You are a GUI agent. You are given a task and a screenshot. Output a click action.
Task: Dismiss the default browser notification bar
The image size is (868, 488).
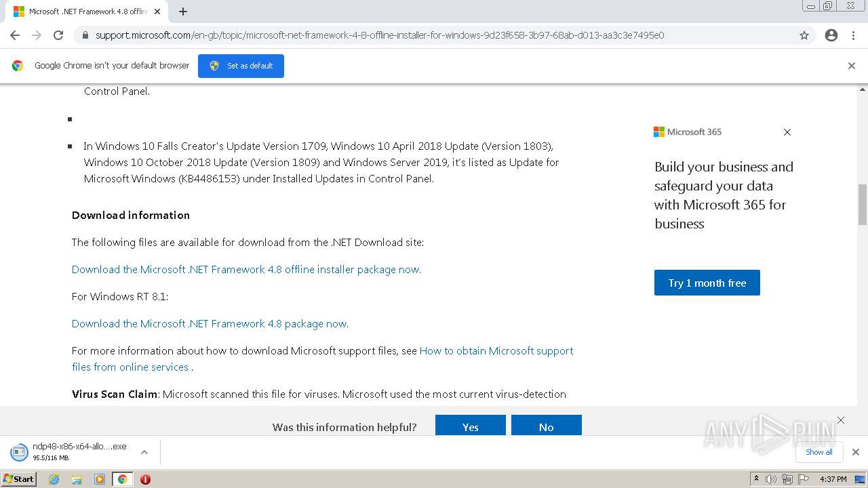pos(852,66)
